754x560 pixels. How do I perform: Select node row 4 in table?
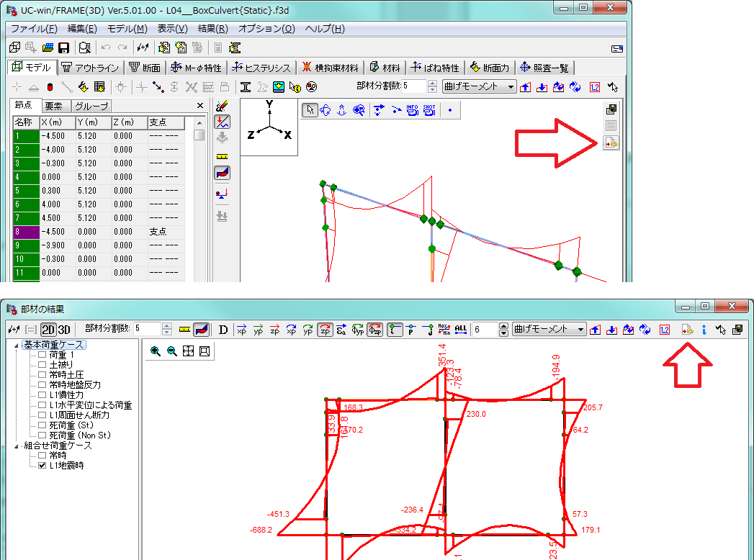click(x=99, y=177)
